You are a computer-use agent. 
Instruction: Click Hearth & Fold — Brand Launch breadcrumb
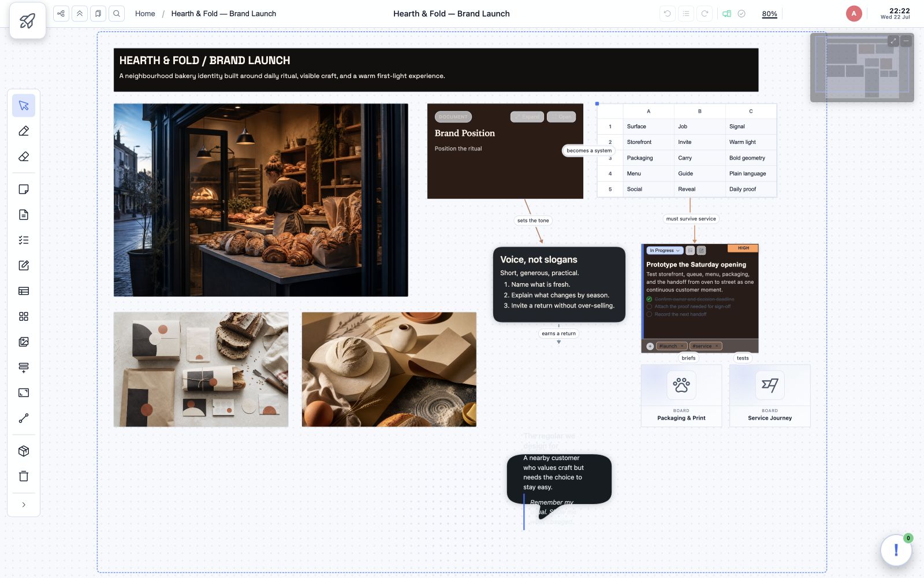pyautogui.click(x=223, y=13)
